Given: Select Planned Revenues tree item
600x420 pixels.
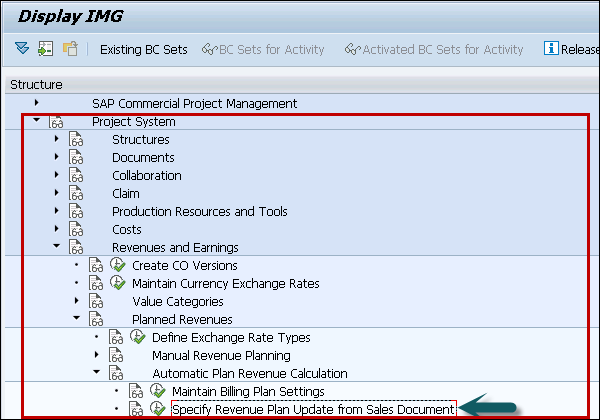Looking at the screenshot, I should (182, 319).
